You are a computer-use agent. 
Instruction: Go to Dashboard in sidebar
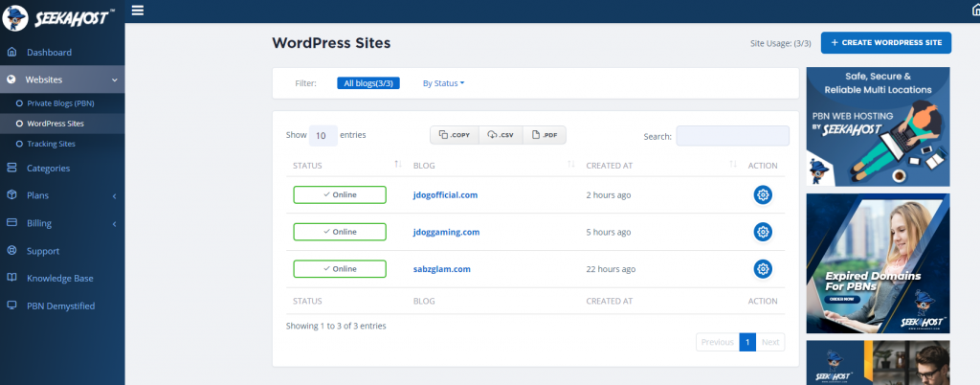pyautogui.click(x=50, y=53)
